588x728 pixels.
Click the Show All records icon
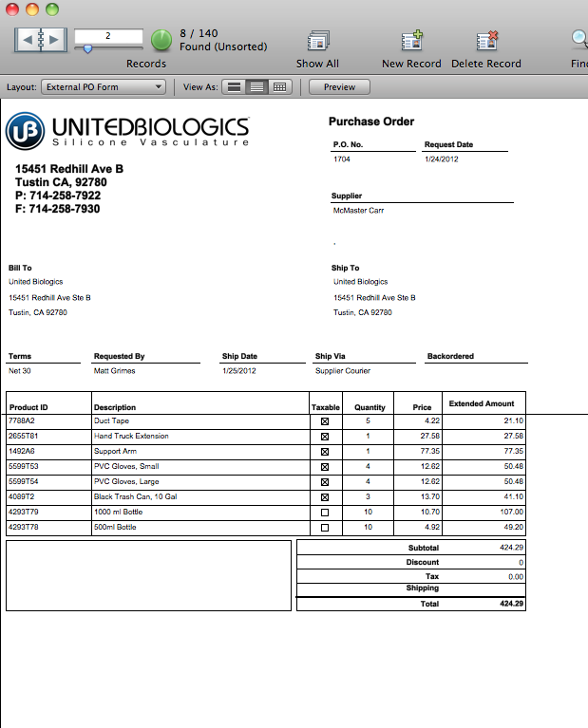[x=317, y=41]
